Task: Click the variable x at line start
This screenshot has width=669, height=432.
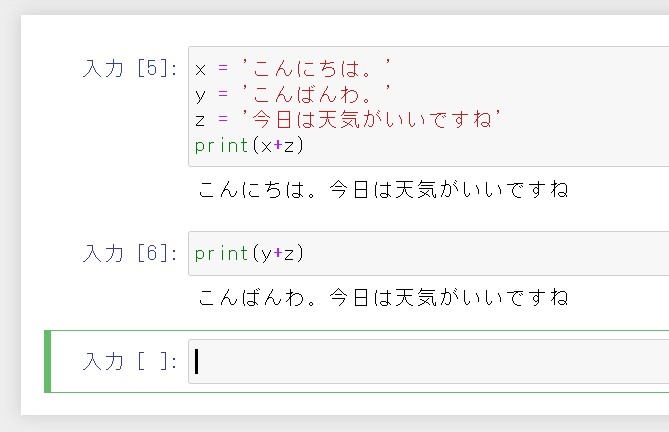Action: coord(200,70)
